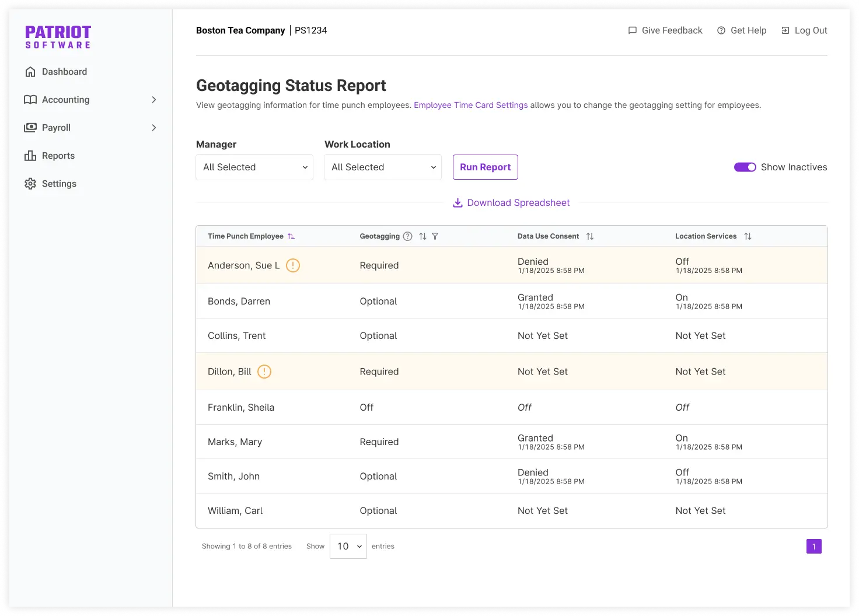859x616 pixels.
Task: Click the Log Out arrow icon
Action: click(x=785, y=30)
